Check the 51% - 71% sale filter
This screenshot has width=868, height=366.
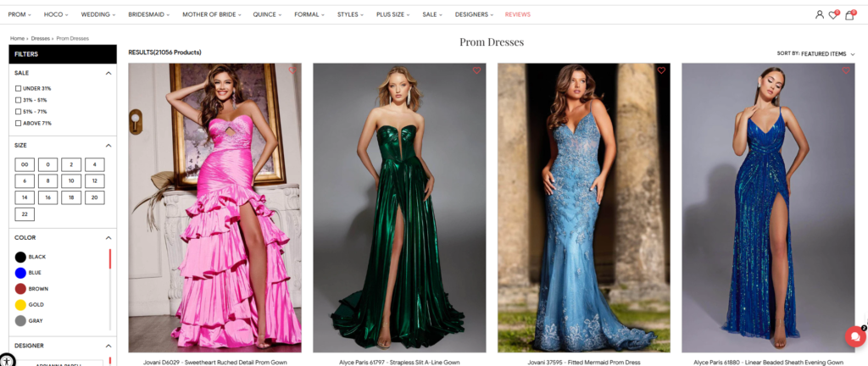tap(19, 112)
